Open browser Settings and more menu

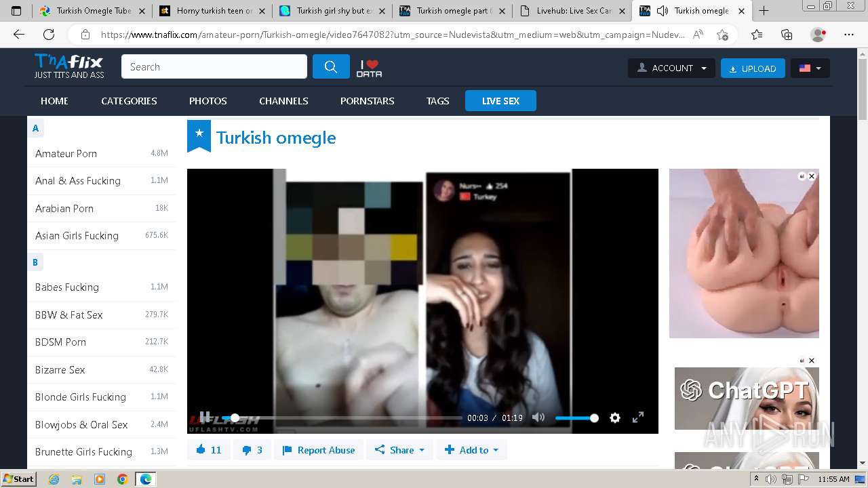tap(849, 35)
